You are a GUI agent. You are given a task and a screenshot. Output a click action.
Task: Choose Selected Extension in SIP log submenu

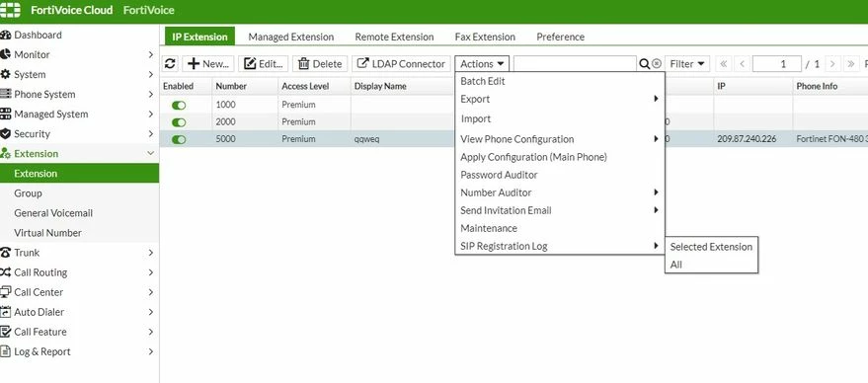711,247
